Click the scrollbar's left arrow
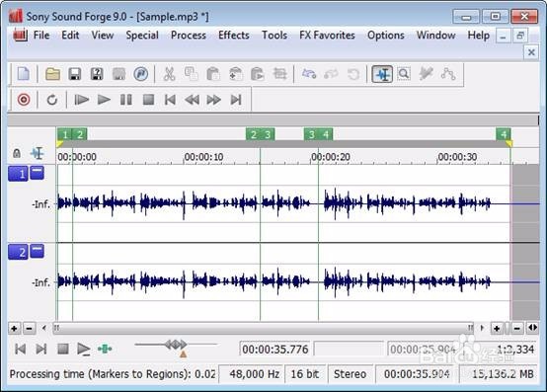 (44, 328)
